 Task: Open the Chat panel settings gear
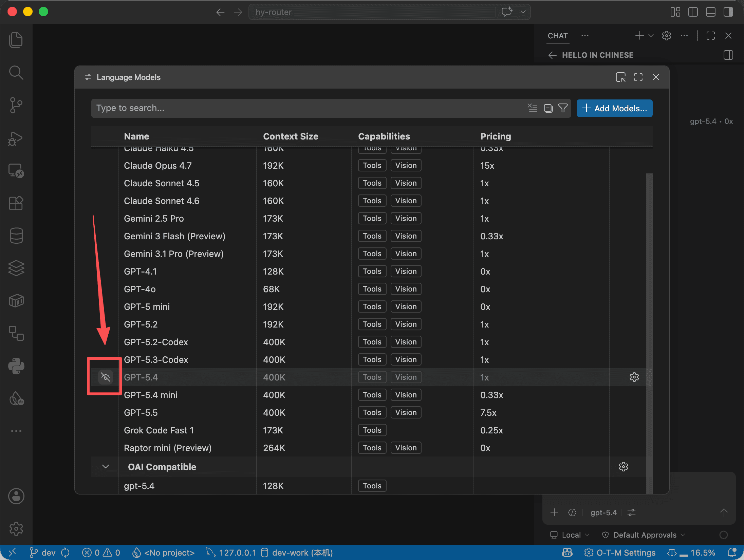pos(667,36)
